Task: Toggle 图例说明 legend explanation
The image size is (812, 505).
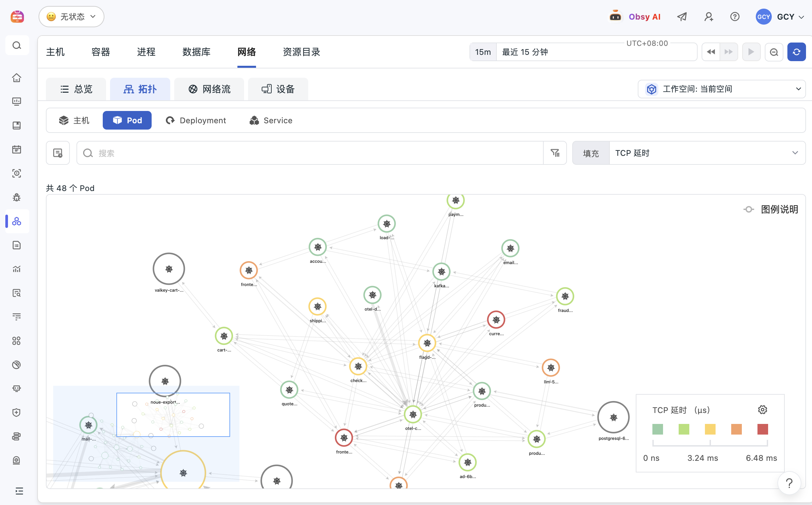Action: pos(771,209)
